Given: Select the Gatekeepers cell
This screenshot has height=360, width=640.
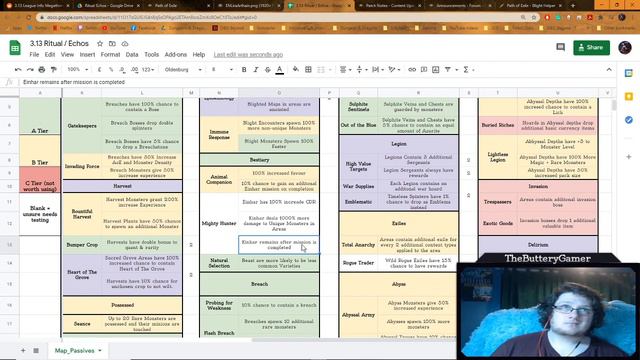Looking at the screenshot, I should click(x=82, y=126).
